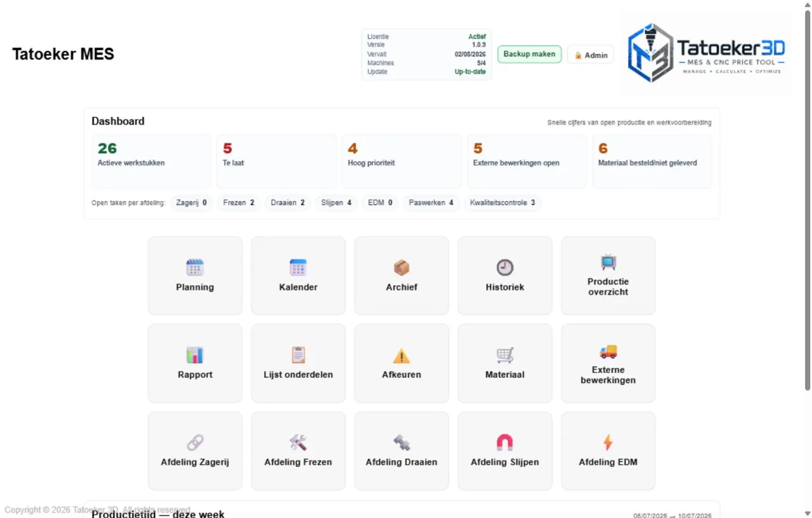Click the Backup maken button
This screenshot has height=518, width=812.
pyautogui.click(x=529, y=55)
